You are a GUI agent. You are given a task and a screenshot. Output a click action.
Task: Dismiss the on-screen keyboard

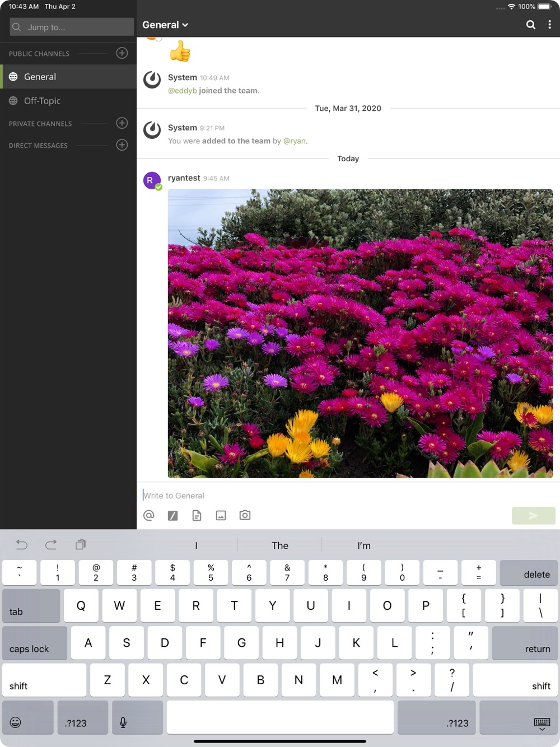(519, 717)
